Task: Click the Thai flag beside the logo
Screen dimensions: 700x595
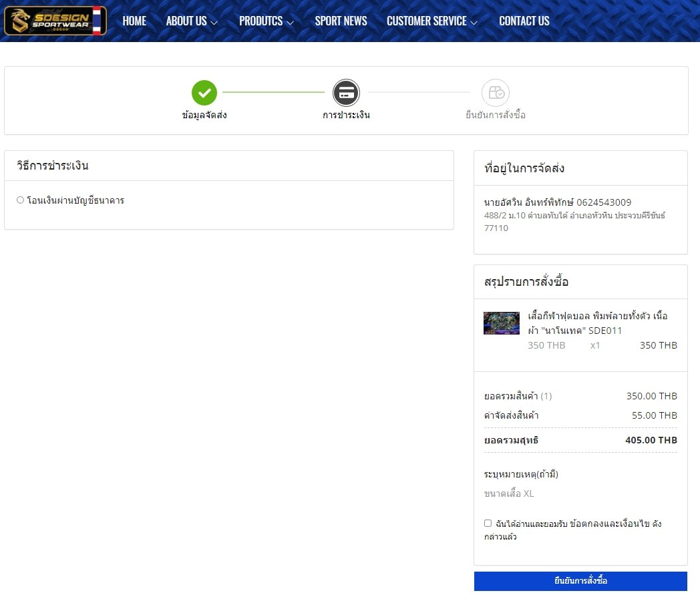Action: click(x=97, y=21)
